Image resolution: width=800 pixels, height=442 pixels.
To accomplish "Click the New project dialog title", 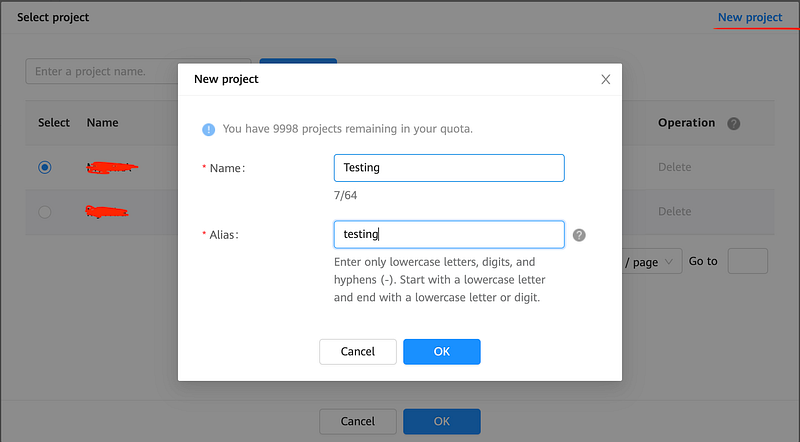I will (x=226, y=79).
